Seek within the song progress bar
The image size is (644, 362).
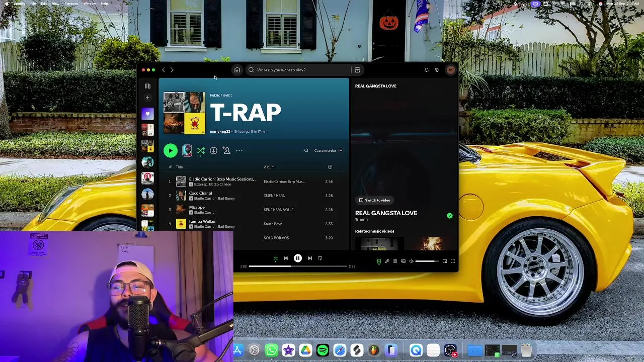(297, 266)
